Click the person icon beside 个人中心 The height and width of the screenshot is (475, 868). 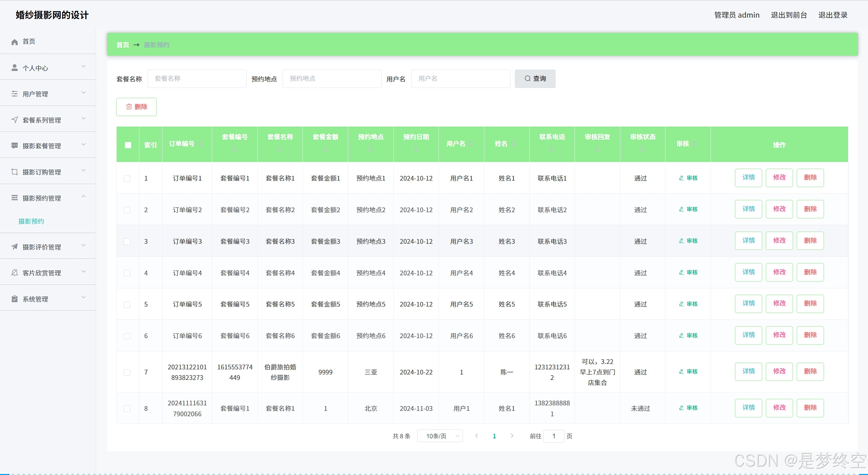(15, 68)
